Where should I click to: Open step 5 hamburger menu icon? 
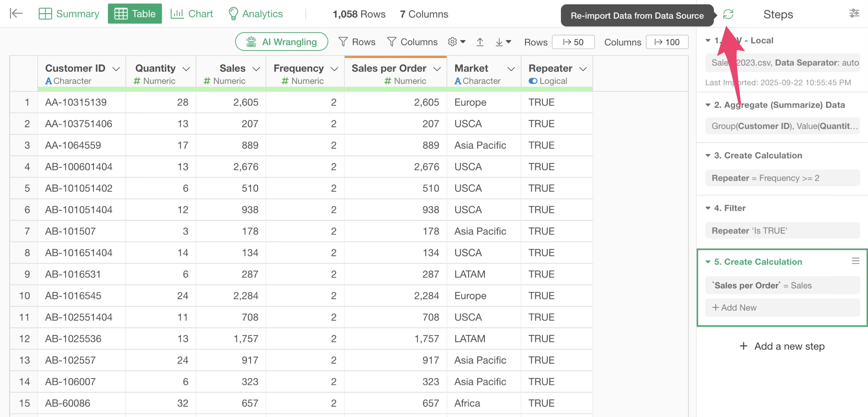click(855, 261)
